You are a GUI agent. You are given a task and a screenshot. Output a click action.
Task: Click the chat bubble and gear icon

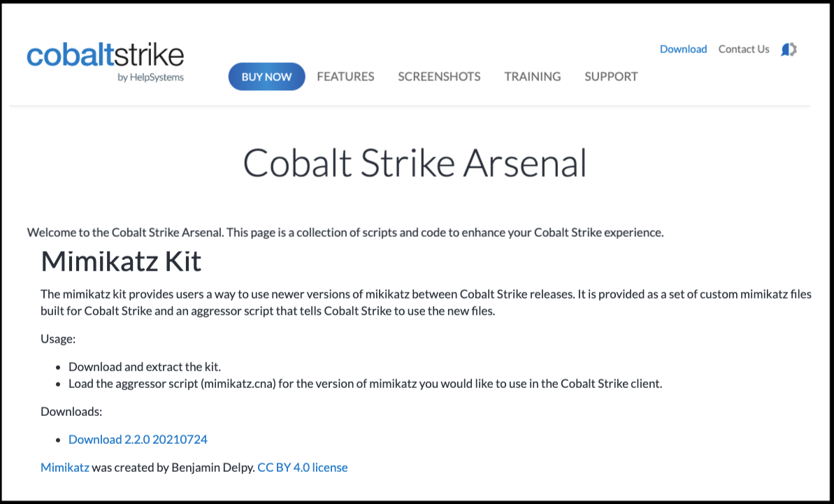point(789,50)
